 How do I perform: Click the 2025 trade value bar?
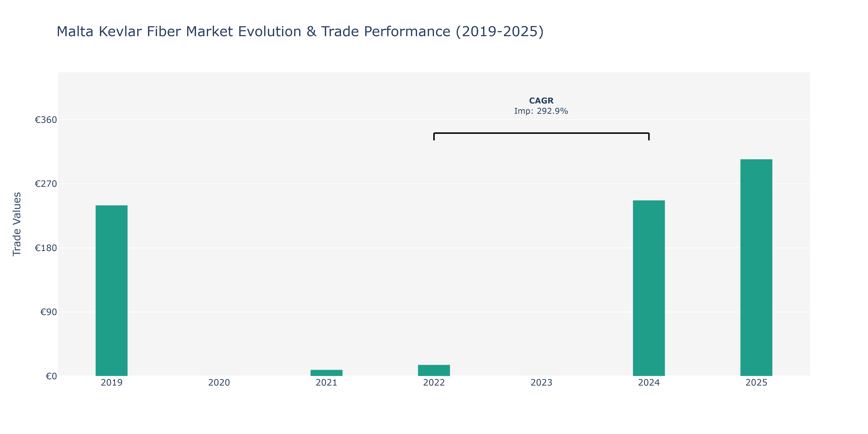[x=756, y=268]
